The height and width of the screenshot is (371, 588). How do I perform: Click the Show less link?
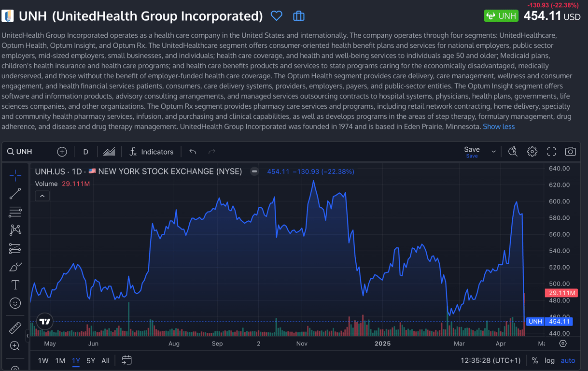pyautogui.click(x=499, y=127)
